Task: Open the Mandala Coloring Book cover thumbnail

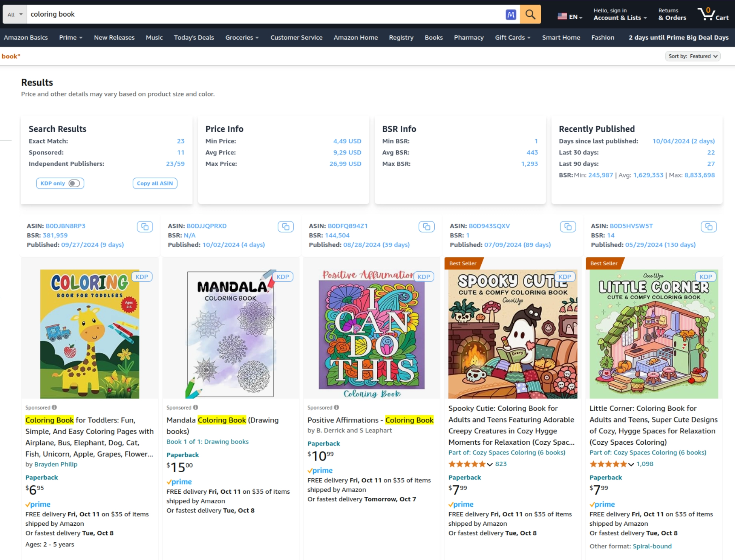Action: coord(231,334)
